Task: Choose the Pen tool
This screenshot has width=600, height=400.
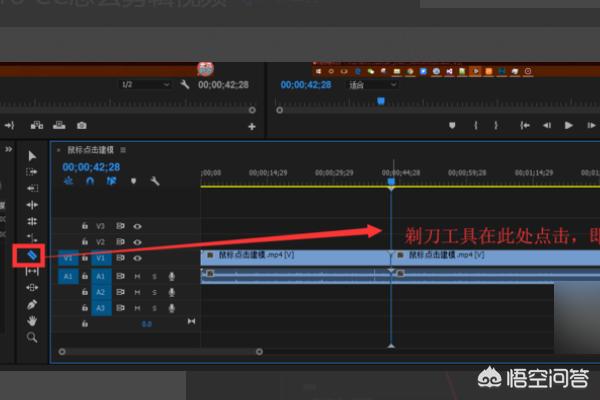Action: [x=32, y=304]
